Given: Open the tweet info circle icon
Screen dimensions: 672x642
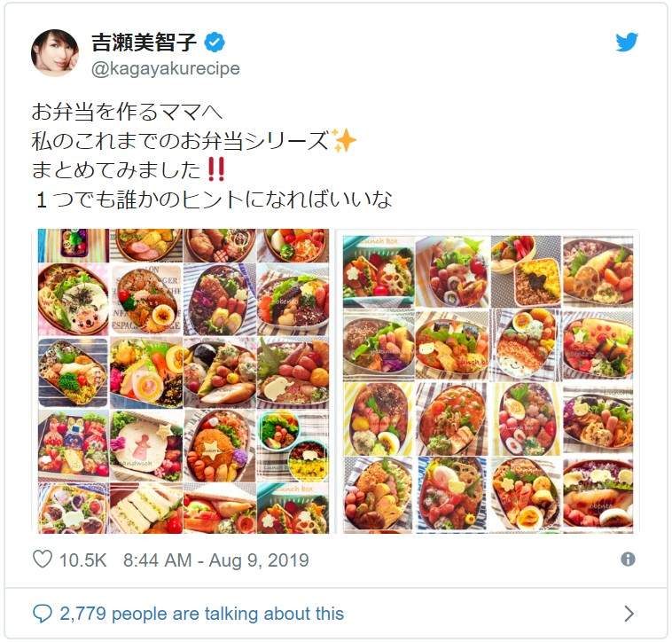Looking at the screenshot, I should tap(628, 559).
